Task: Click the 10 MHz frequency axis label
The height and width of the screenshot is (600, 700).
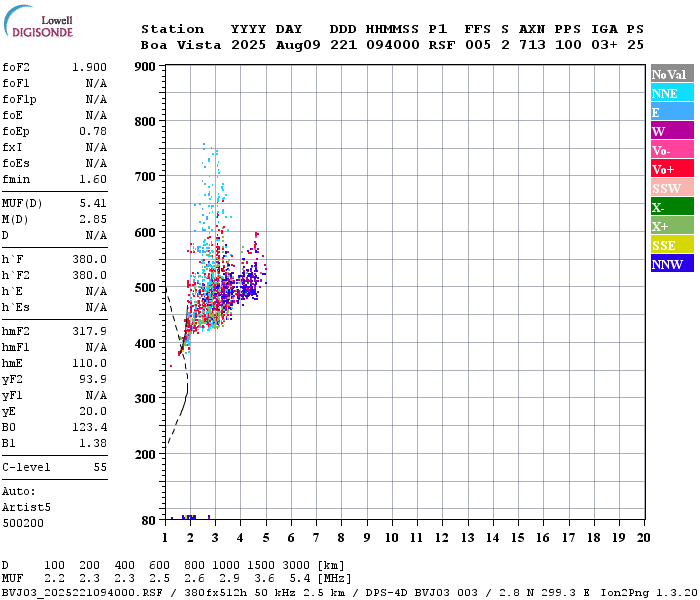Action: click(392, 538)
